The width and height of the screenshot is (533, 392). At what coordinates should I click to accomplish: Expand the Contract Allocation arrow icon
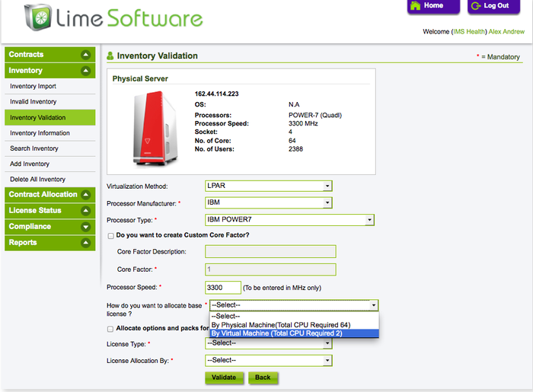[86, 195]
